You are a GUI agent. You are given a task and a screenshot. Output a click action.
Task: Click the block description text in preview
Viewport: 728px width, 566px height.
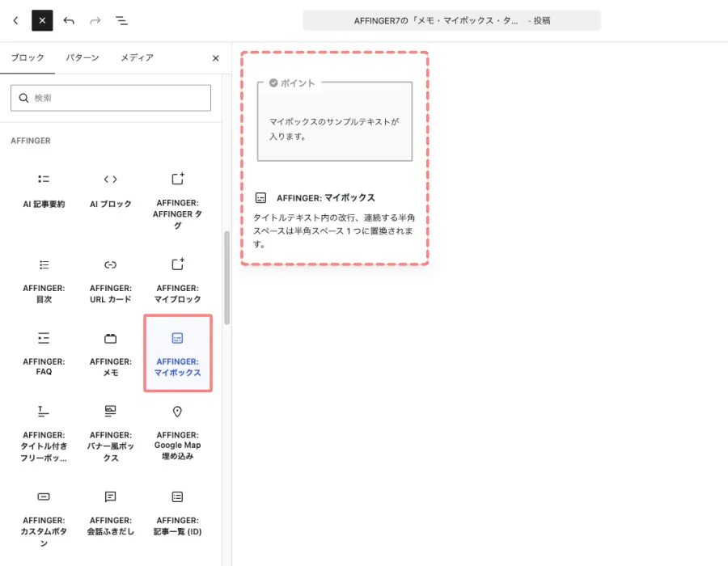point(334,230)
